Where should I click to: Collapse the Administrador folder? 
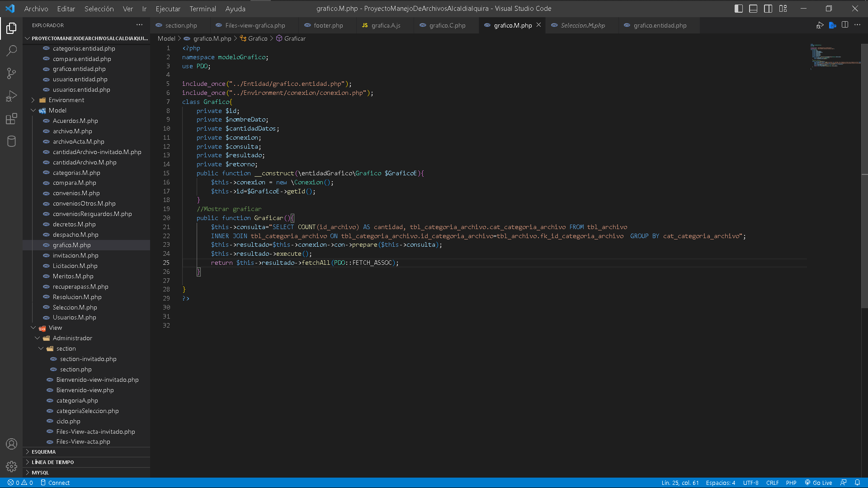(86, 338)
